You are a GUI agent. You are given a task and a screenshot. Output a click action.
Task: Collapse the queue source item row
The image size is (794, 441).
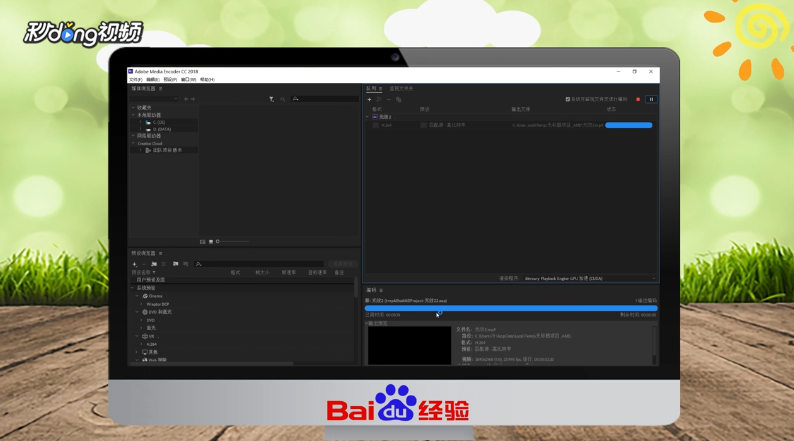point(368,117)
